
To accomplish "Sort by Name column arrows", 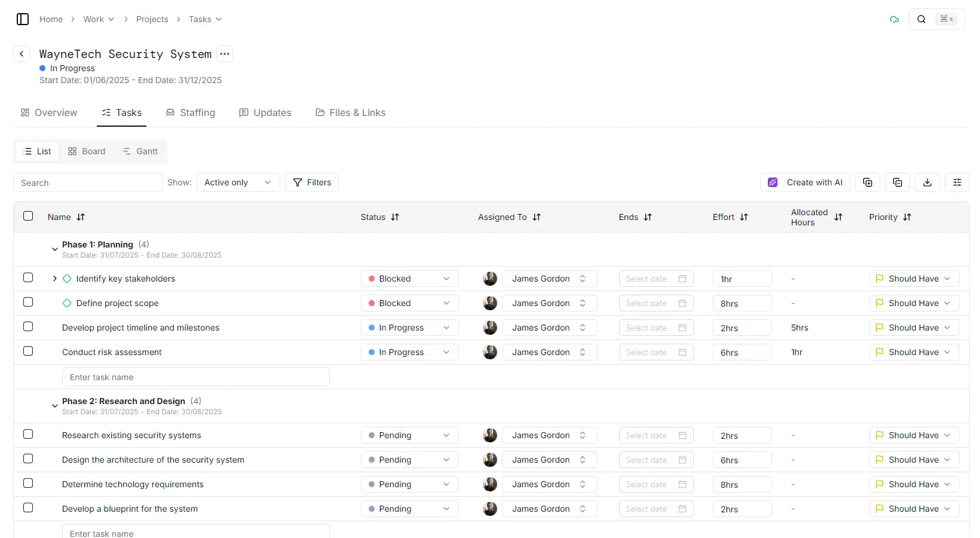I will coord(81,217).
